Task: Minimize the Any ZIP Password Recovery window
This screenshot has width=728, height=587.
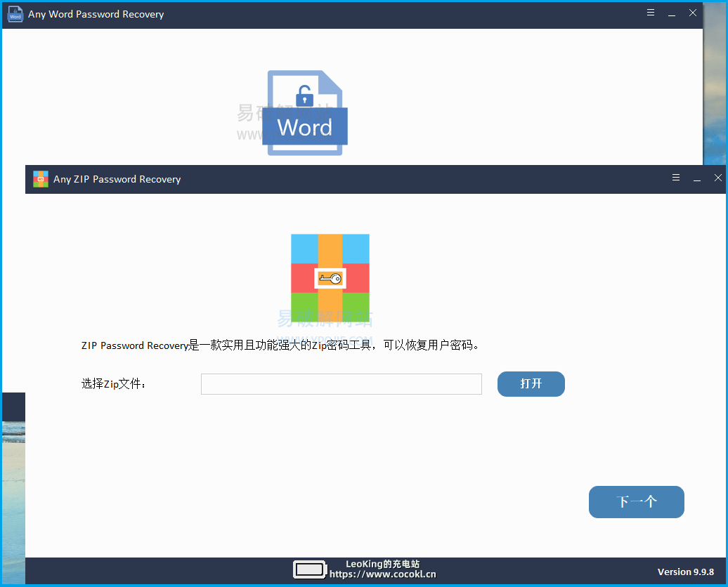Action: pos(697,178)
